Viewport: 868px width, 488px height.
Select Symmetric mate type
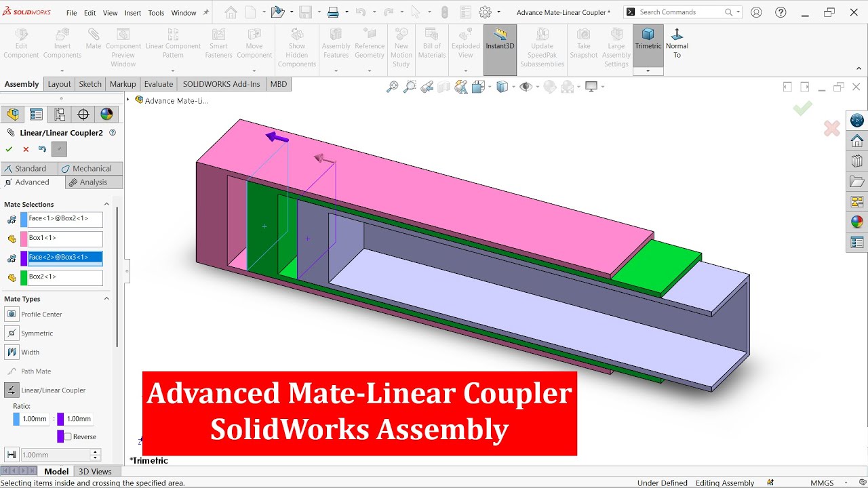pyautogui.click(x=12, y=333)
